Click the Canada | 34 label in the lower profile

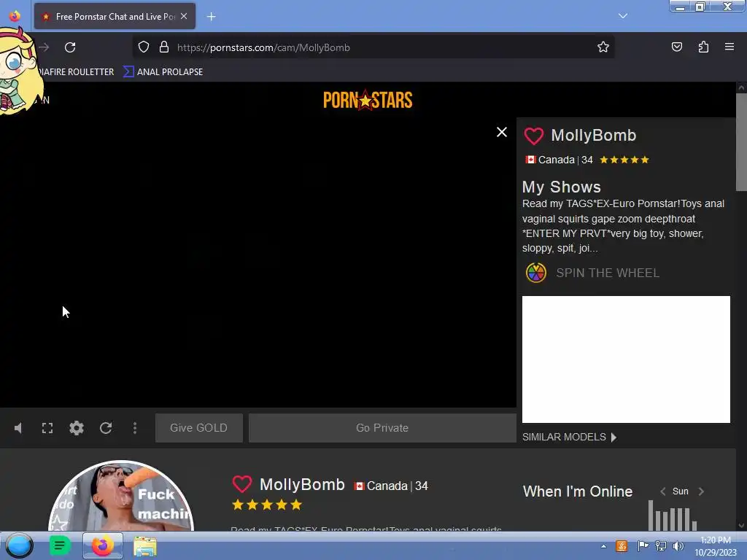[398, 486]
